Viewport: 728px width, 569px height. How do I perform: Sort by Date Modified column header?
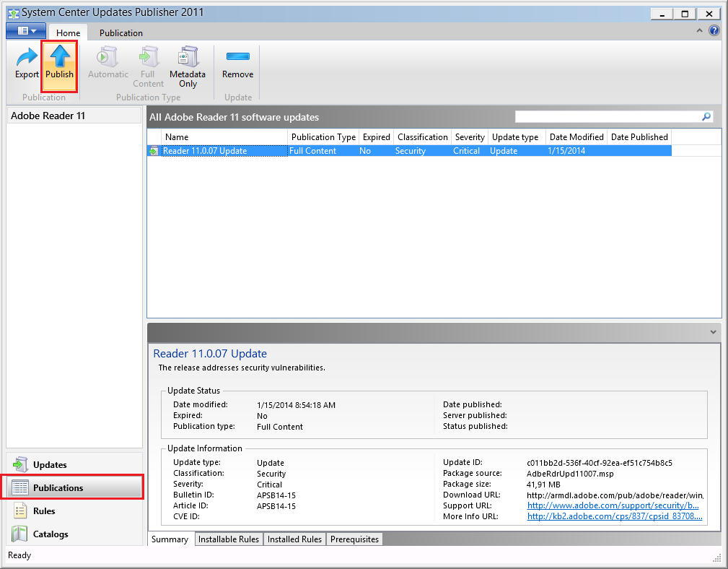coord(576,137)
